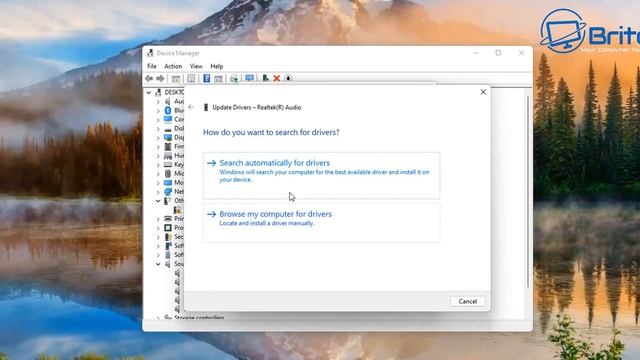This screenshot has height=360, width=640.
Task: Choose Search automatically for drivers
Action: [x=322, y=176]
